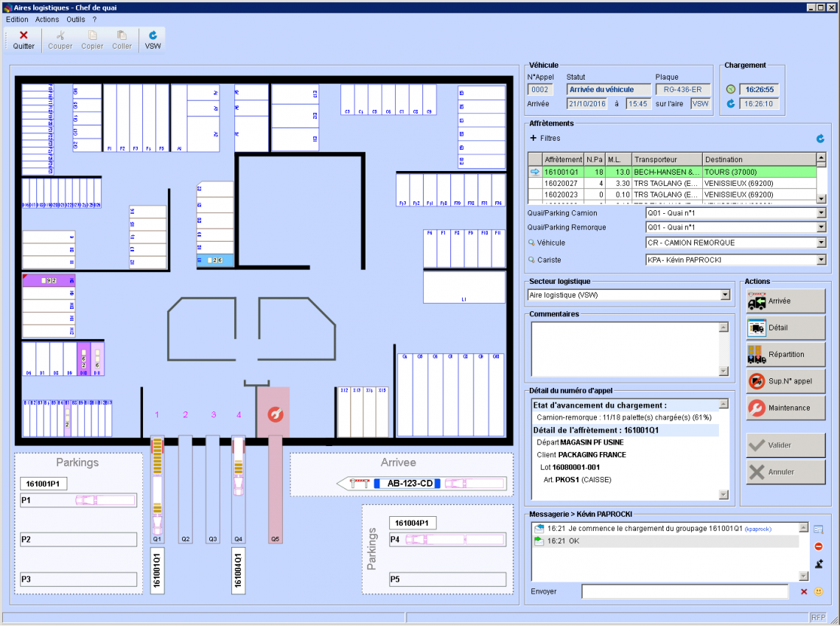Click the red X to clear the message field
The height and width of the screenshot is (626, 840).
pos(802,591)
